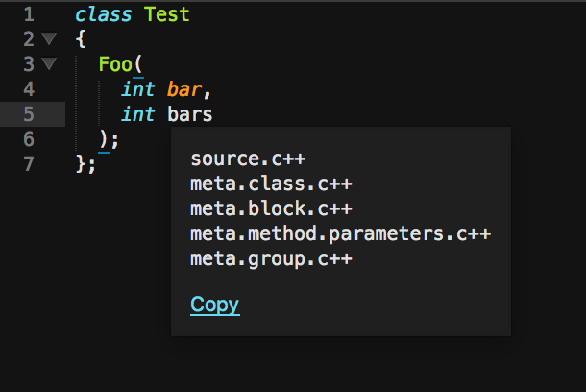Click line number 7 in the gutter
The height and width of the screenshot is (392, 586).
point(28,164)
